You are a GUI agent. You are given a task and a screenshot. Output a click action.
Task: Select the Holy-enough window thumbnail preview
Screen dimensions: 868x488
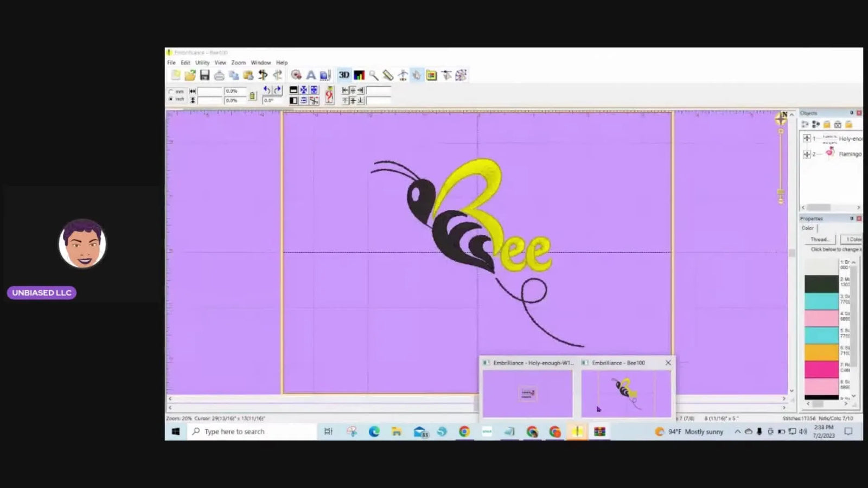coord(527,394)
